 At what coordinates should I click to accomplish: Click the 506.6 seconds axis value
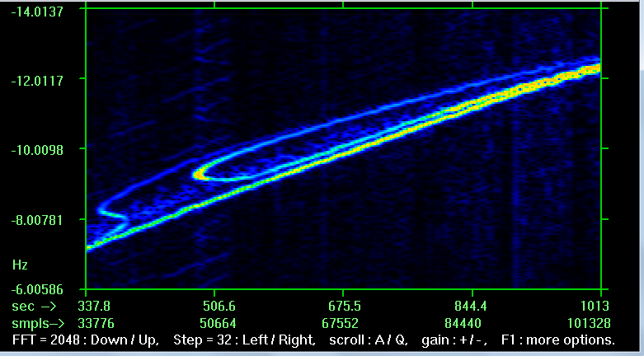219,307
